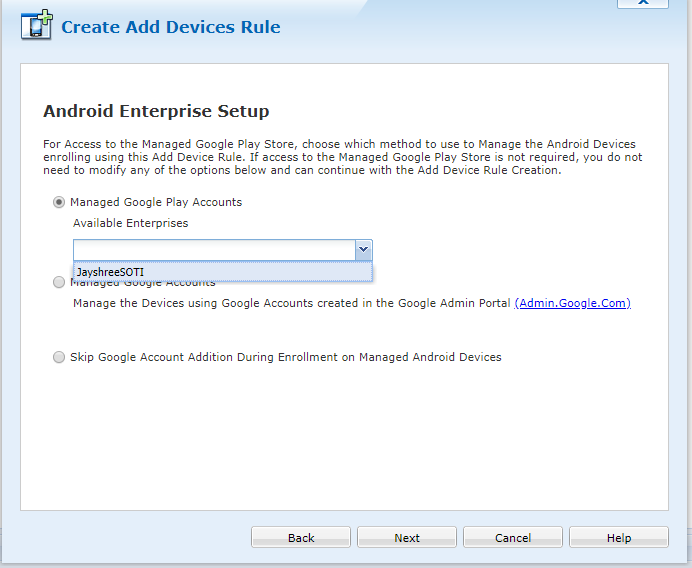Open Help for this setup page
This screenshot has width=692, height=568.
pyautogui.click(x=619, y=538)
